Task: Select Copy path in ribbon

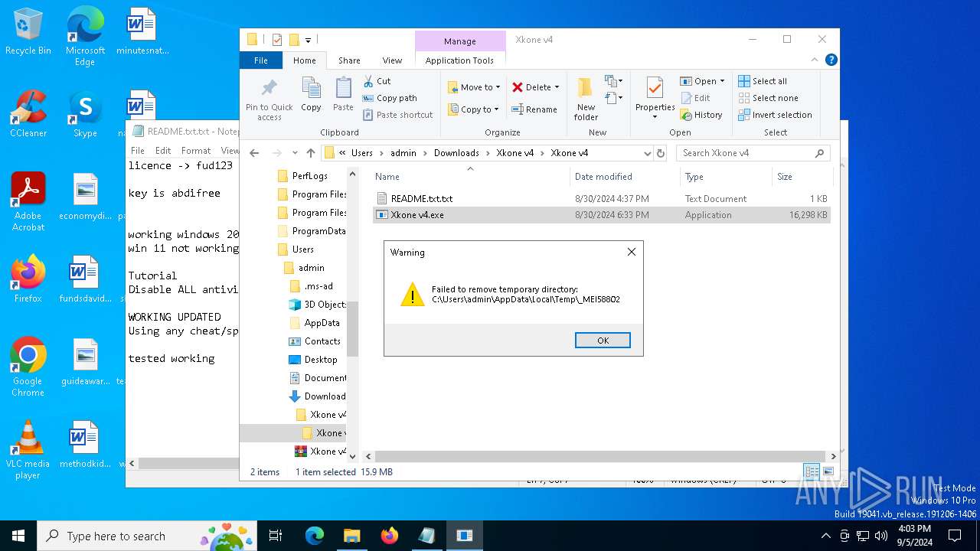Action: pos(390,98)
